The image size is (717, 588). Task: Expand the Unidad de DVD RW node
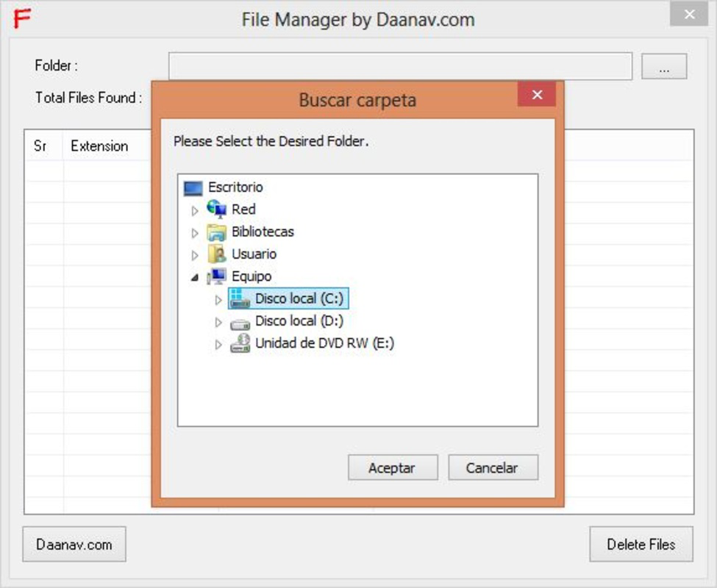218,345
